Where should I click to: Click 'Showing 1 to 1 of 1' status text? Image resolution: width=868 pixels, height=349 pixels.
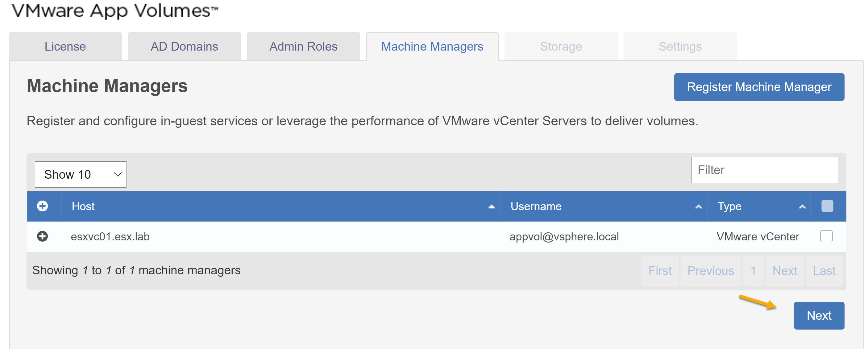(136, 270)
